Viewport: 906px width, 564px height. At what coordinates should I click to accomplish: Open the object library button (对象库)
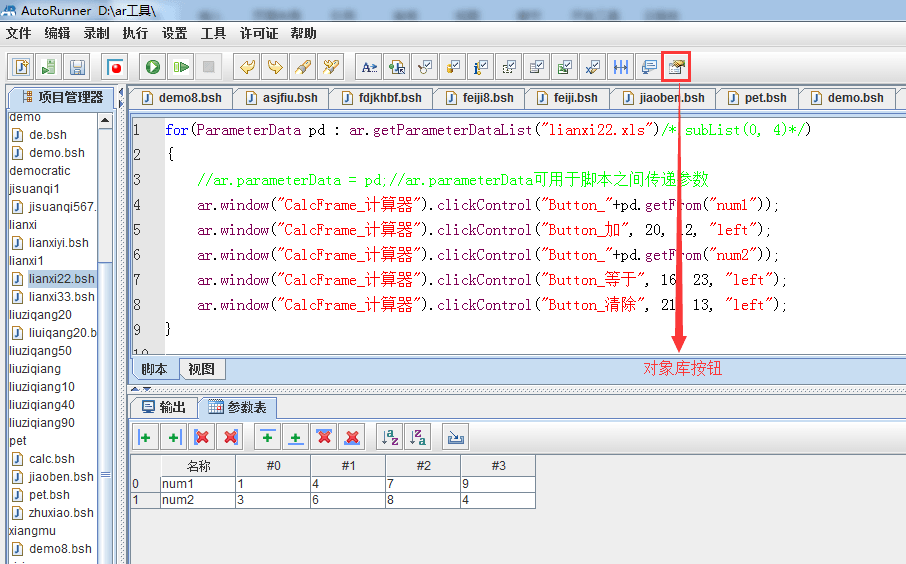click(677, 67)
